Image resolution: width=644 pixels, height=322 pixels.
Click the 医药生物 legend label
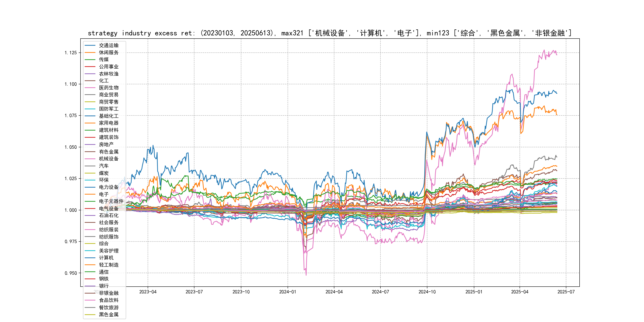click(109, 87)
